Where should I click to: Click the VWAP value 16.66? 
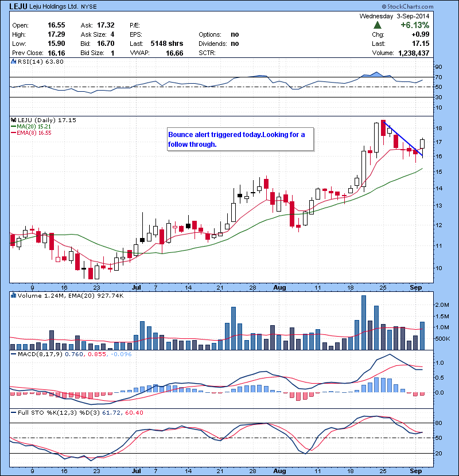[x=174, y=53]
